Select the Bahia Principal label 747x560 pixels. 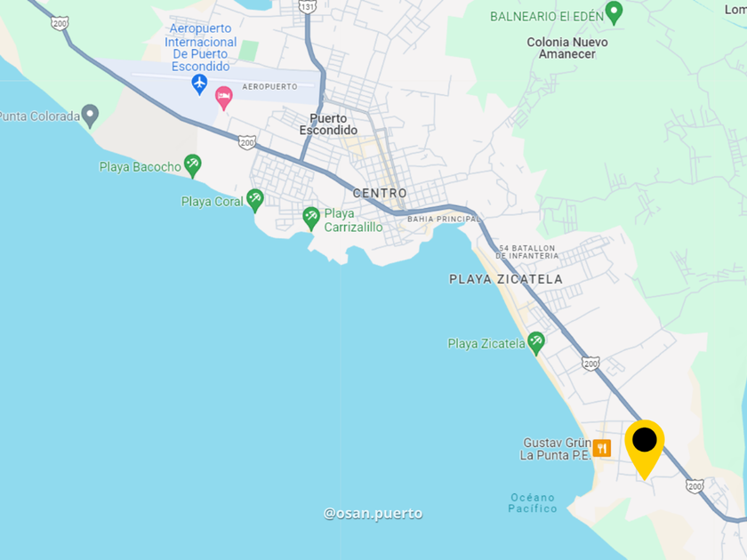coord(444,219)
